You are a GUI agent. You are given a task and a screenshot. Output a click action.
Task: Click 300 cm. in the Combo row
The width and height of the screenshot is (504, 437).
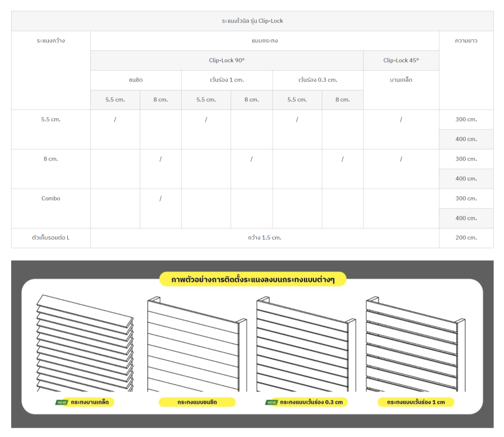click(x=466, y=198)
